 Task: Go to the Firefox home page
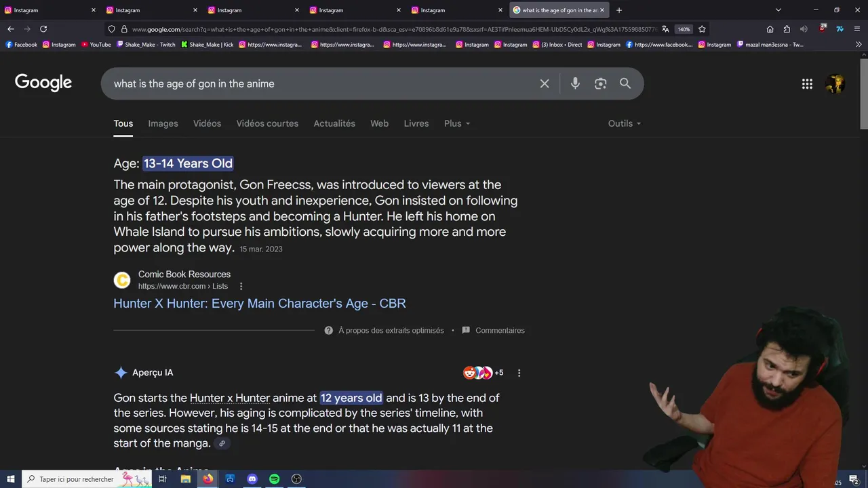(x=770, y=29)
